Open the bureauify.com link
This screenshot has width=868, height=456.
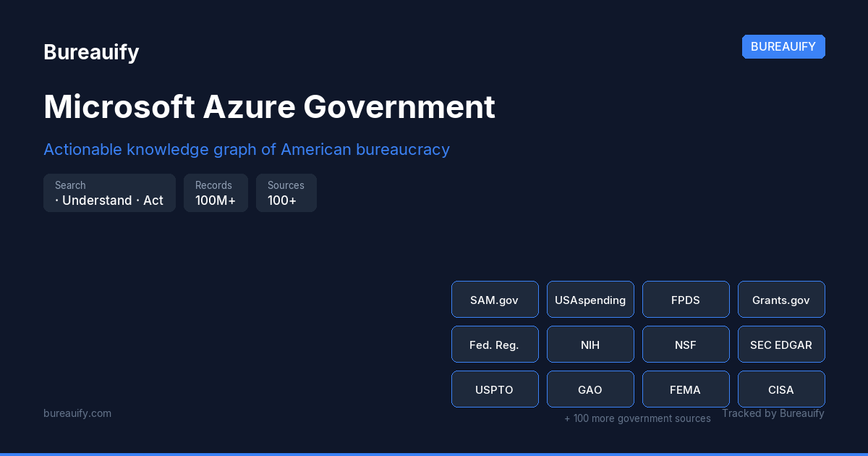(77, 413)
